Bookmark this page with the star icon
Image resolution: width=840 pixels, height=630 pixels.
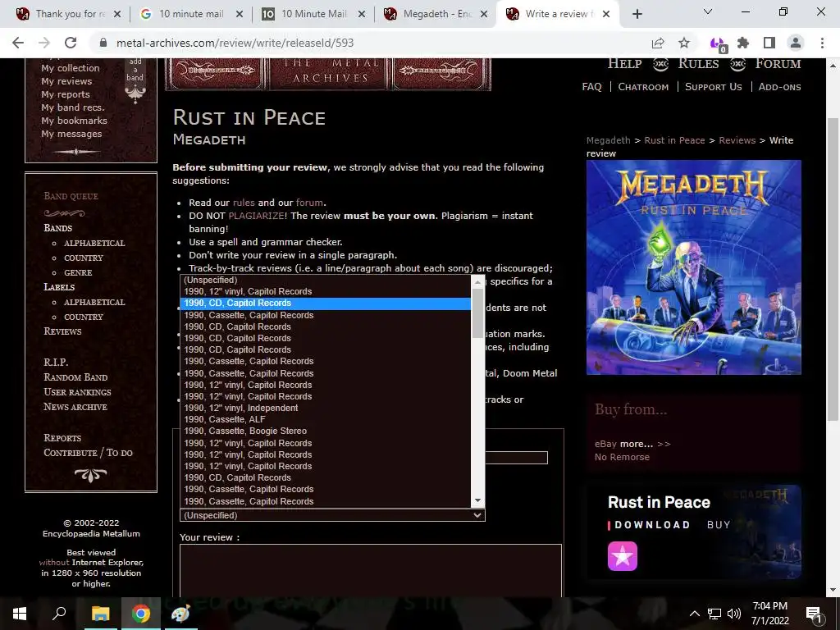tap(684, 43)
